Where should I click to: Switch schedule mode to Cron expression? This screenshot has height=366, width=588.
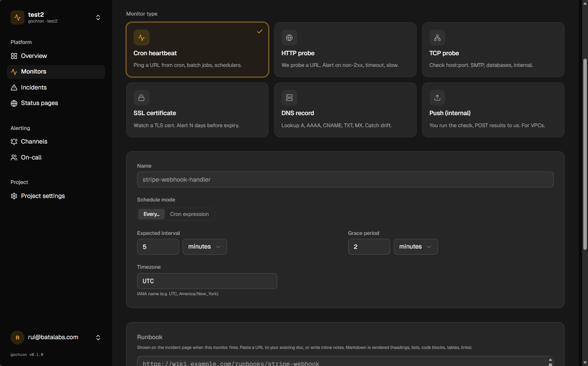coord(189,214)
